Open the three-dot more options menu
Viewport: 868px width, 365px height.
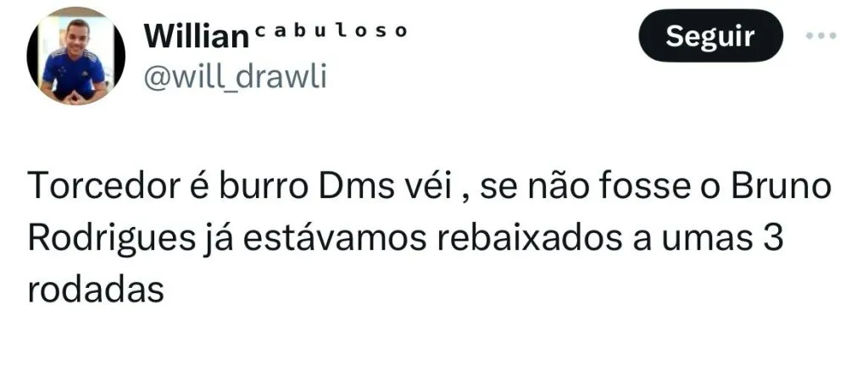pyautogui.click(x=821, y=36)
